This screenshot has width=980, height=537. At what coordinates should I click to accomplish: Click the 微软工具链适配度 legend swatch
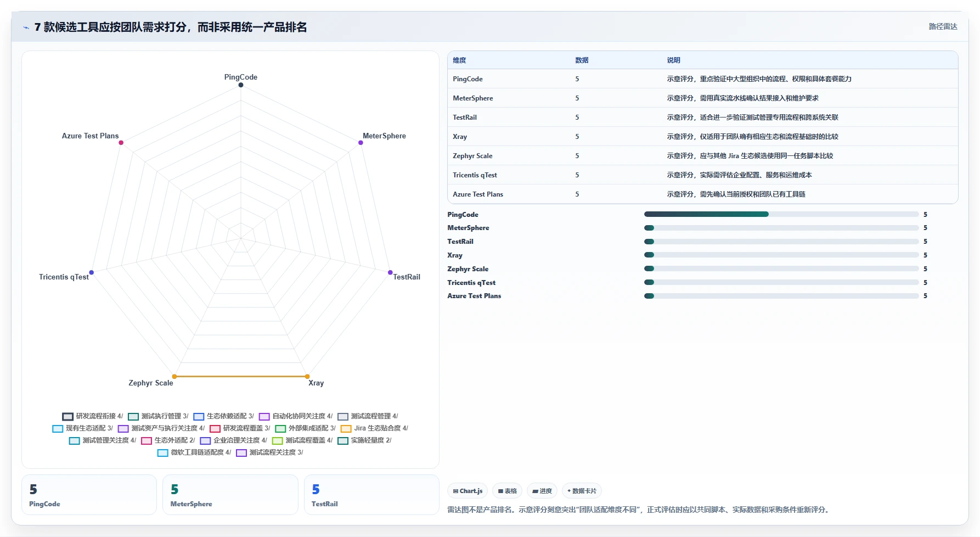click(x=162, y=452)
